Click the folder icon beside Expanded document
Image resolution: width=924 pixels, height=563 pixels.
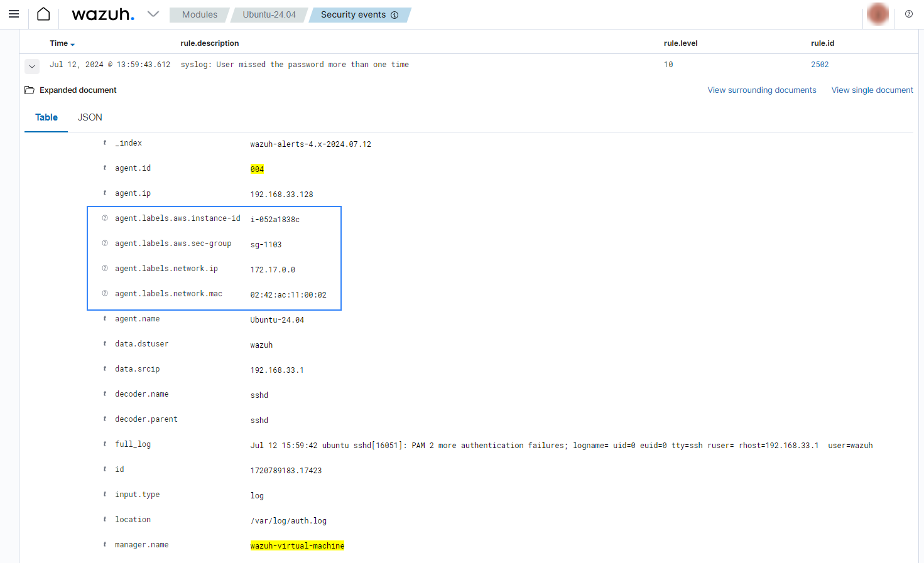coord(29,90)
